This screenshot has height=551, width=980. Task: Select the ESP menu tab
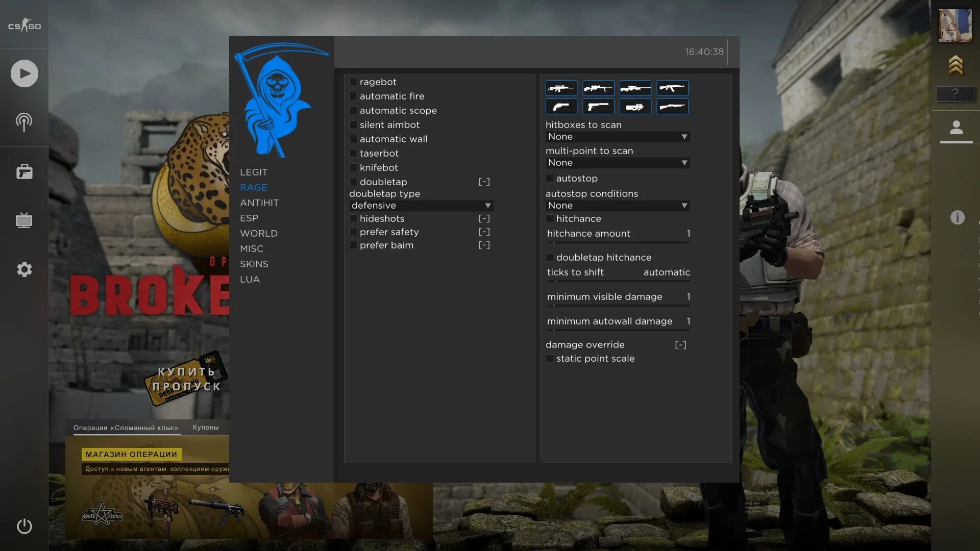(x=249, y=217)
